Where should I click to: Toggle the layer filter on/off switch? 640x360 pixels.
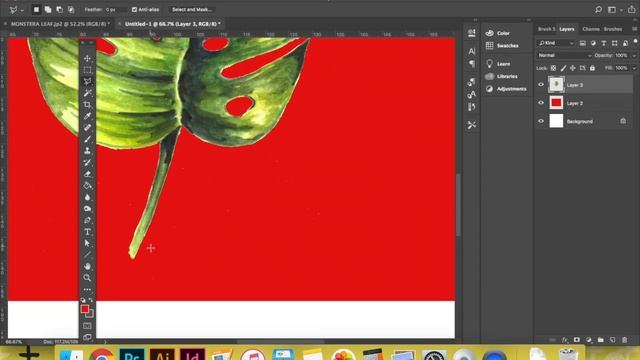click(x=636, y=42)
